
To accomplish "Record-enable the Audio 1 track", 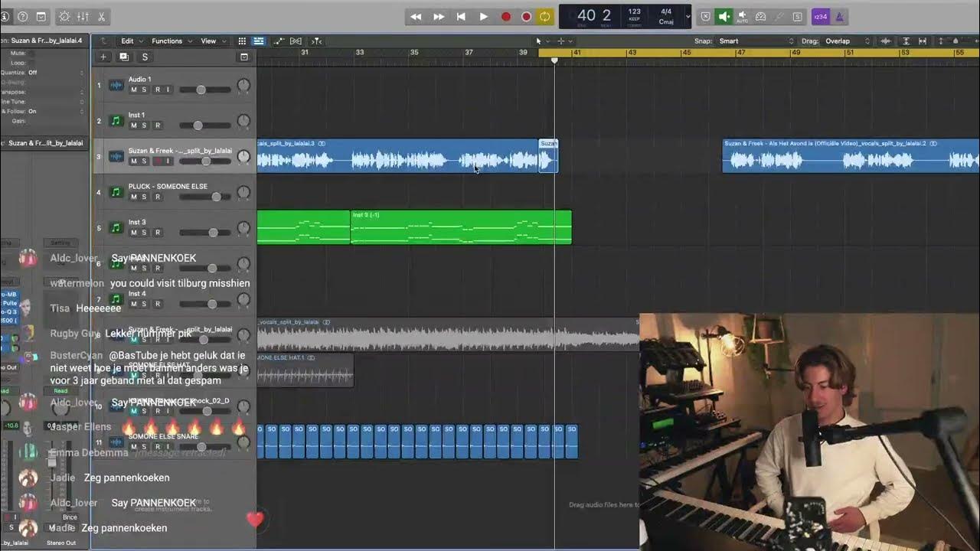I will pos(158,90).
